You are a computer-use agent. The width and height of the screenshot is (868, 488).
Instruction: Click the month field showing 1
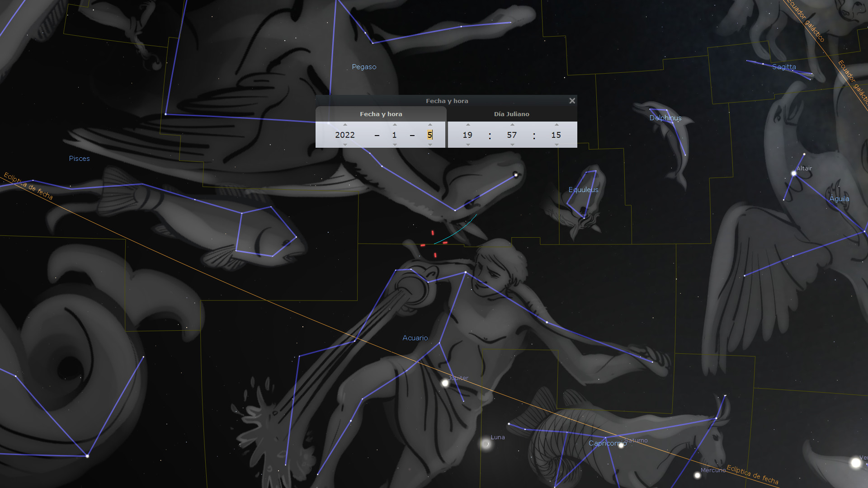click(394, 135)
